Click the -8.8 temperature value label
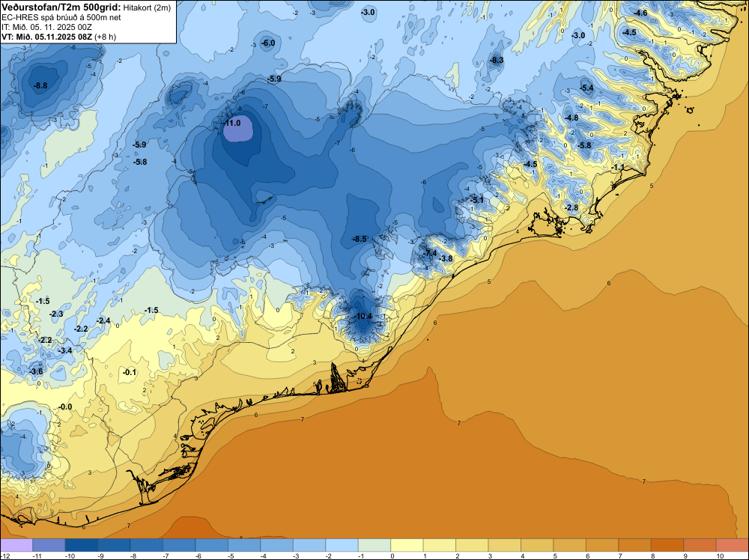This screenshot has width=749, height=560. pos(40,86)
